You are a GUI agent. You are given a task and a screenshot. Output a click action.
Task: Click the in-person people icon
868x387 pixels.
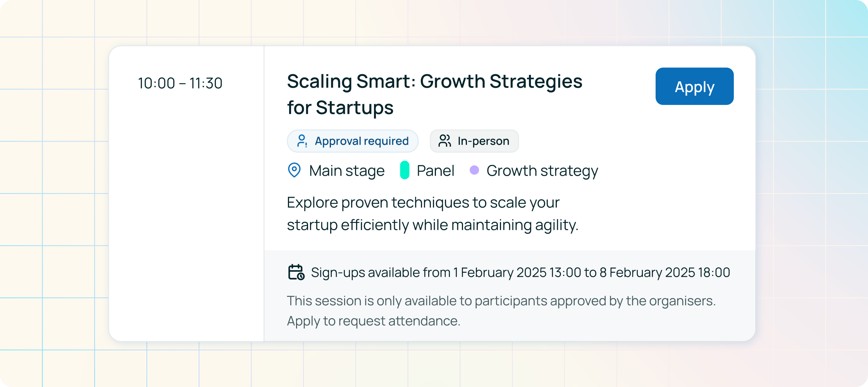pyautogui.click(x=445, y=141)
